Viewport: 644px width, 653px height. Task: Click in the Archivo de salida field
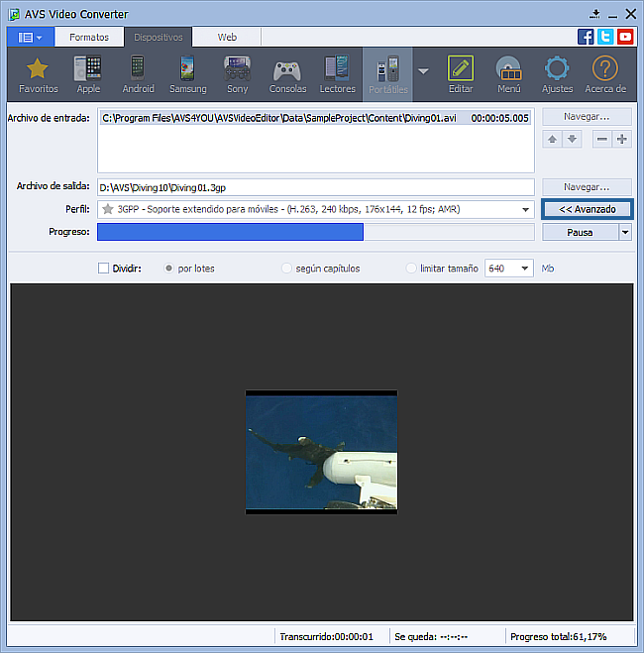click(315, 186)
